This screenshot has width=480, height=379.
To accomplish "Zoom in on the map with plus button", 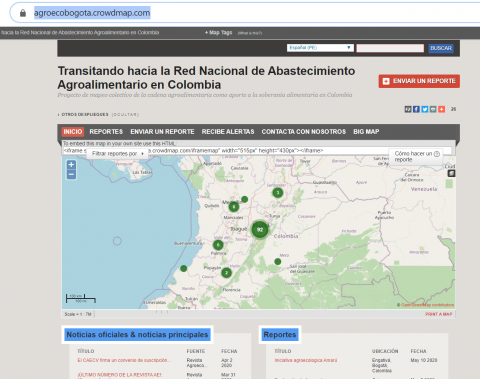I will tap(71, 165).
